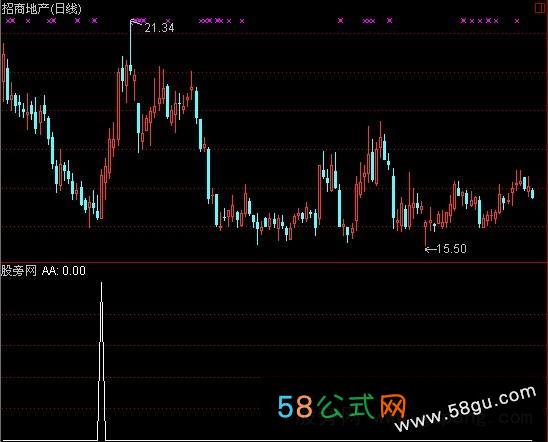The image size is (548, 442).
Task: Click the 58公式网 logo
Action: [x=341, y=406]
